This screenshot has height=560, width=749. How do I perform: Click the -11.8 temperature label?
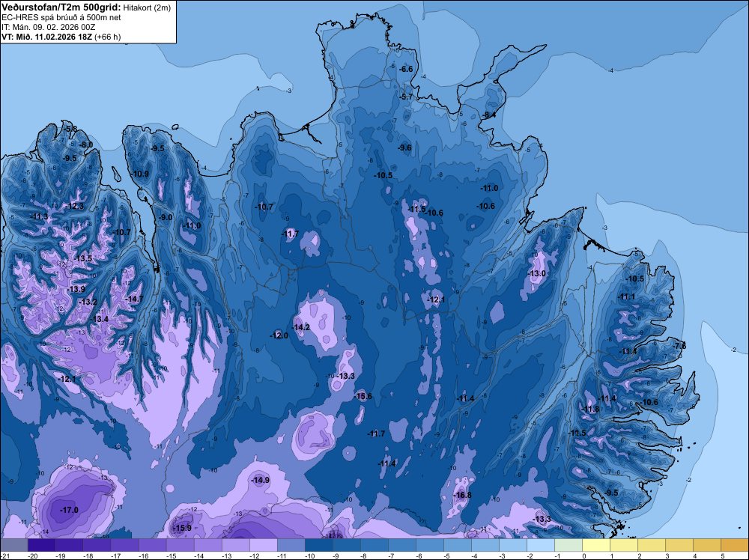pos(590,409)
